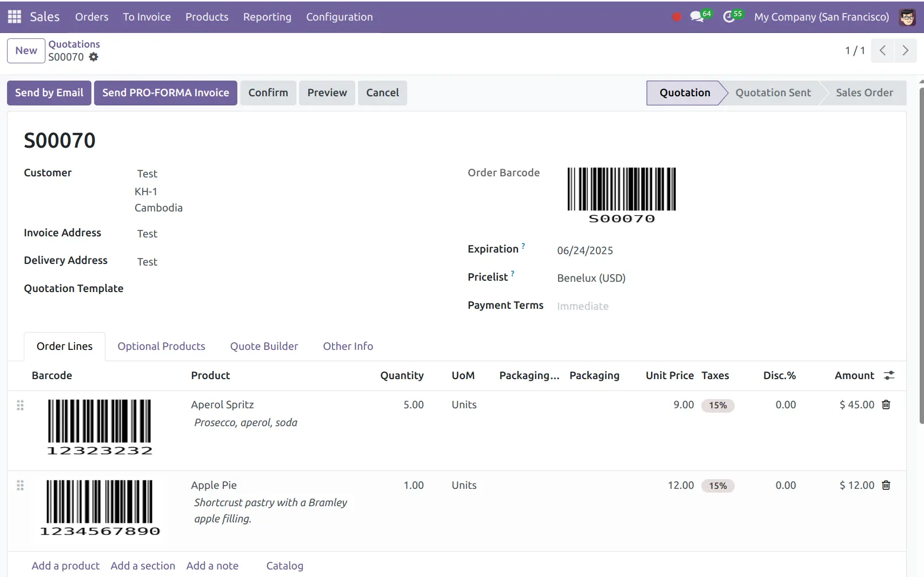Click the Expiration help question mark
The width and height of the screenshot is (924, 577).
click(523, 246)
